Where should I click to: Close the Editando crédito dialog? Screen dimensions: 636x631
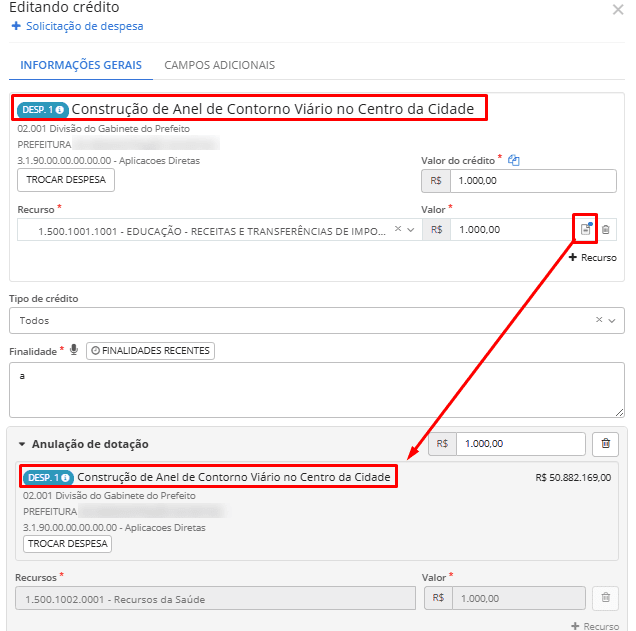tap(617, 9)
